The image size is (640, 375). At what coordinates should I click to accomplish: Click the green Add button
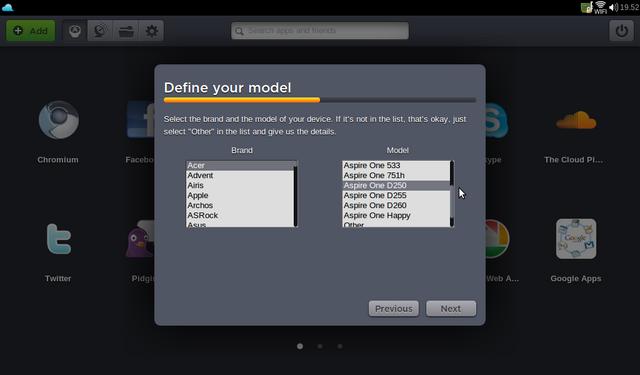(x=31, y=31)
